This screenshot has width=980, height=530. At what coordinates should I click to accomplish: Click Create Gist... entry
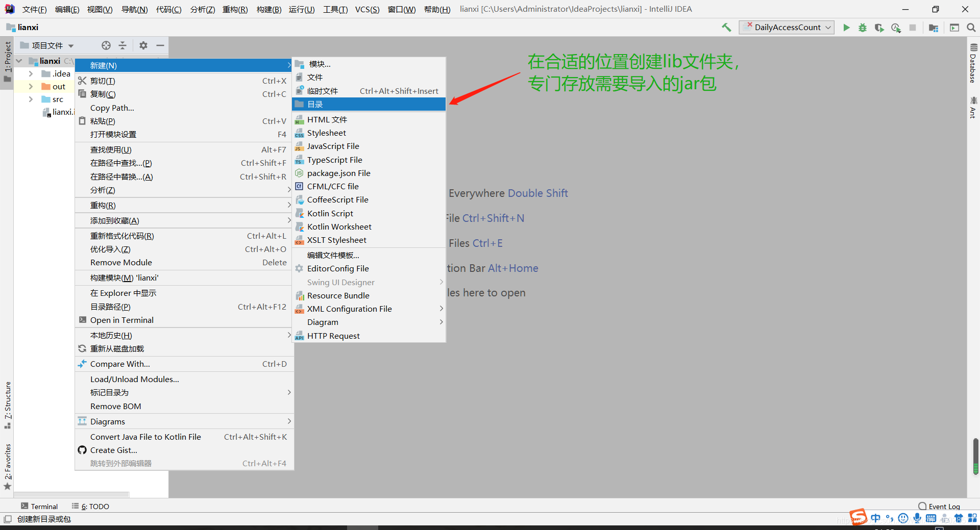click(184, 450)
